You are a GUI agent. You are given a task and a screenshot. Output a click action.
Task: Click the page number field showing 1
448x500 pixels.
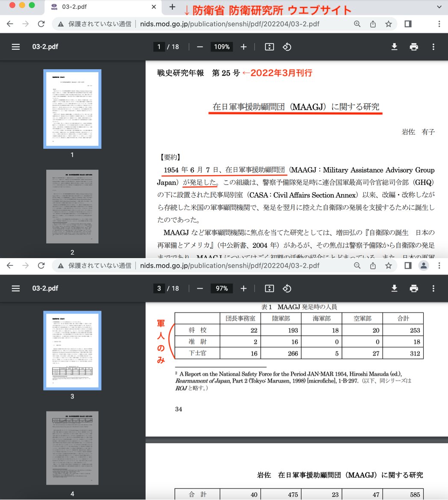[x=159, y=47]
